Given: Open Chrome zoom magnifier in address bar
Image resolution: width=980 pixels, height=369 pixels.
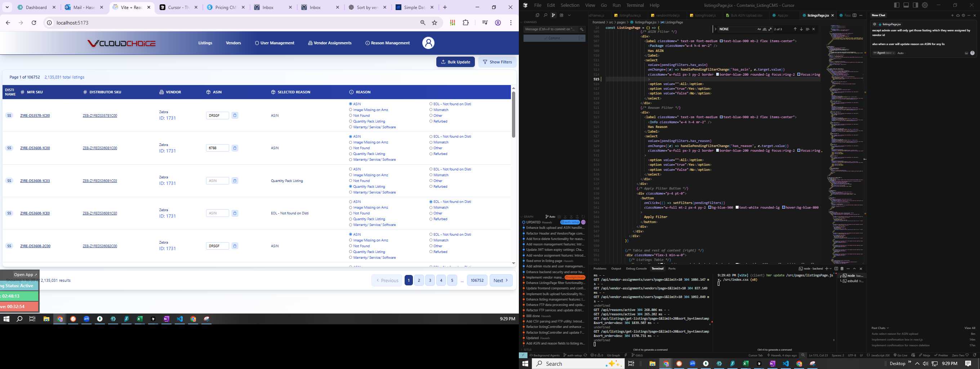Looking at the screenshot, I should [423, 23].
